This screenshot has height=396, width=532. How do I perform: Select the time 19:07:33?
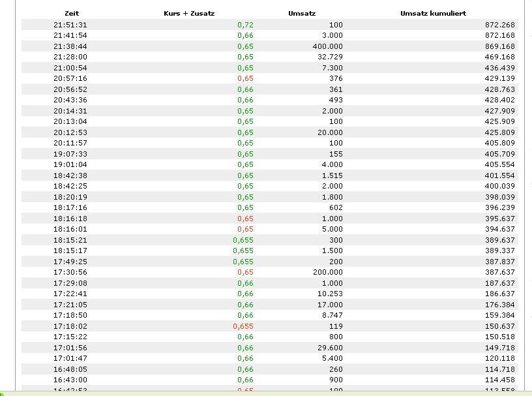(70, 154)
